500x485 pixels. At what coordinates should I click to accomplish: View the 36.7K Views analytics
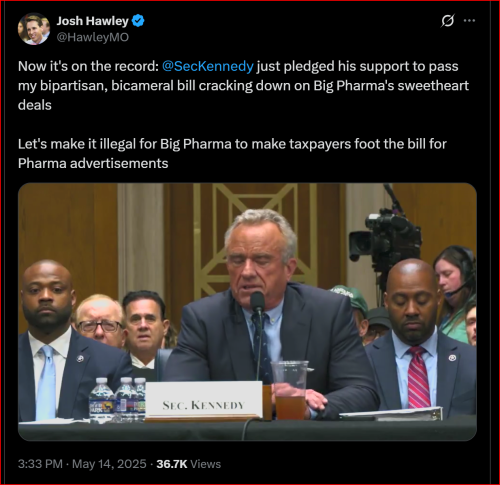pyautogui.click(x=189, y=464)
